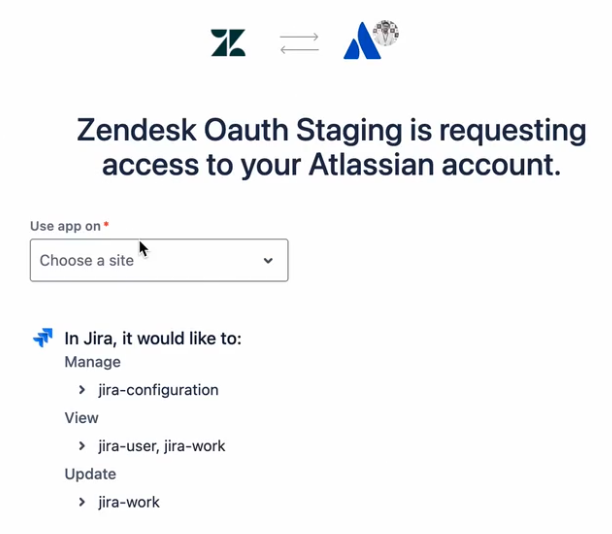Click the Jira icon

[x=43, y=338]
